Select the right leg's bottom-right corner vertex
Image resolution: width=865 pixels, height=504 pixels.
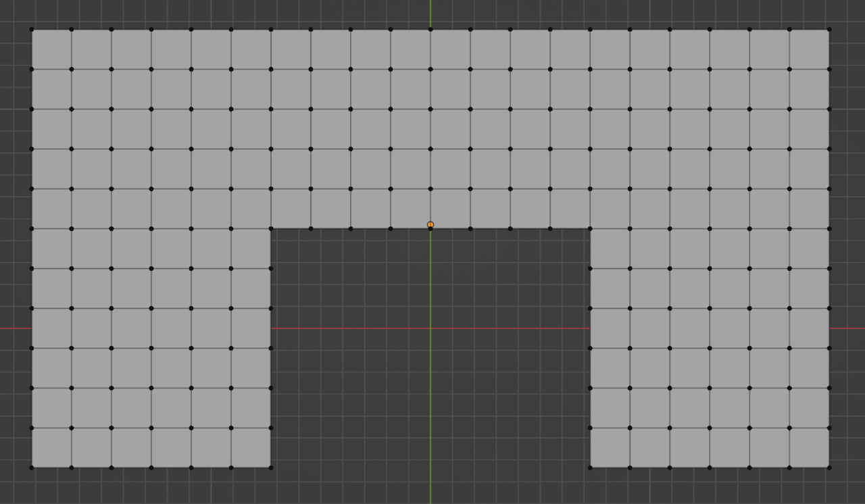point(829,468)
